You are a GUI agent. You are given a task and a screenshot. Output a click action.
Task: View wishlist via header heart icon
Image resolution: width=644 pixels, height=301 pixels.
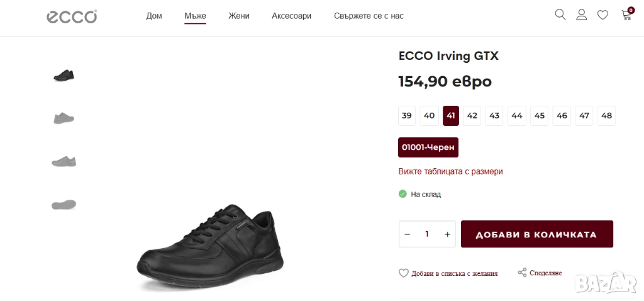point(602,15)
